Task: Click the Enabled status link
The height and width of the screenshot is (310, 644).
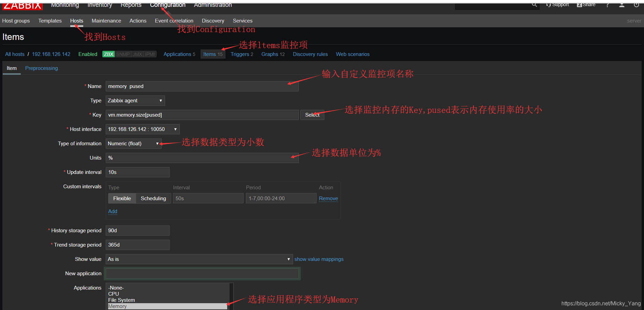Action: tap(88, 54)
